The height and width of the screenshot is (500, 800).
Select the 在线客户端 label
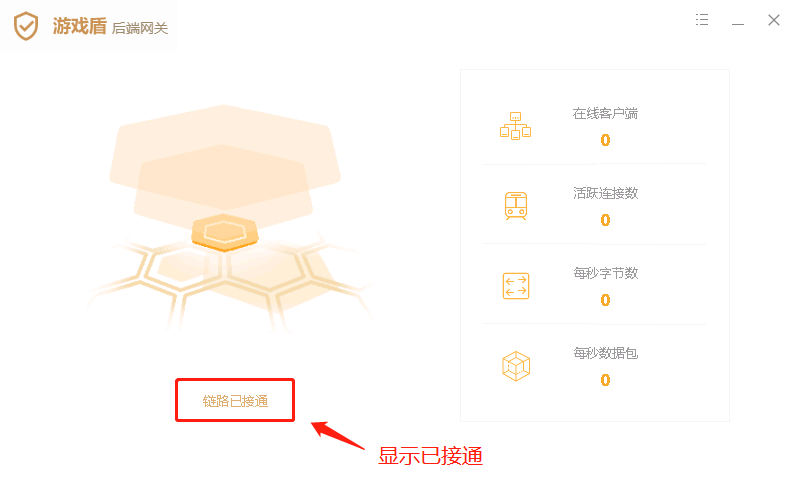click(605, 113)
